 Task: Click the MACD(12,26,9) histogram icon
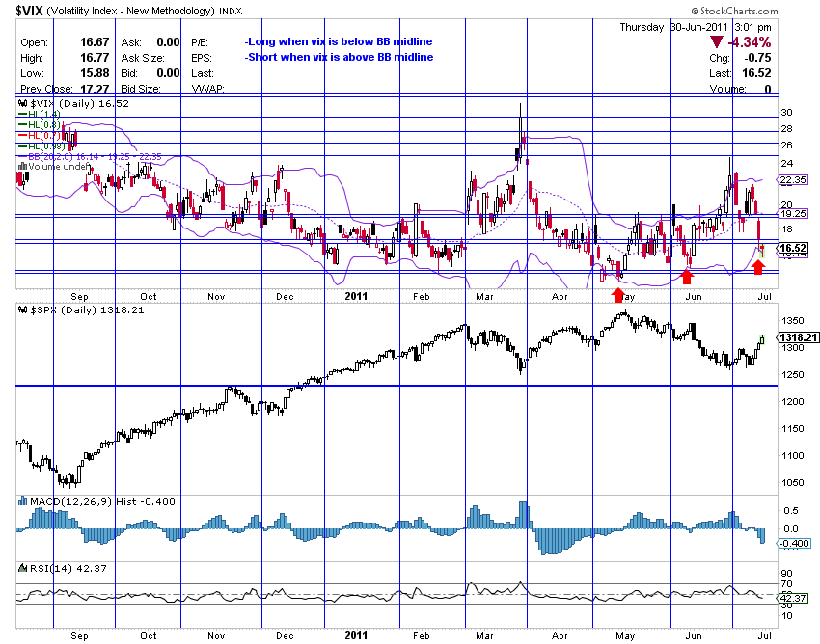(x=22, y=502)
